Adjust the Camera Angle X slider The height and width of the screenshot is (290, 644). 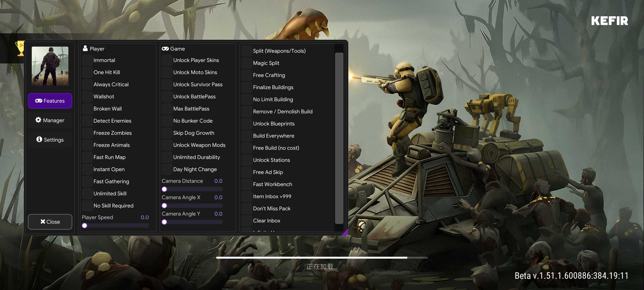(x=192, y=206)
